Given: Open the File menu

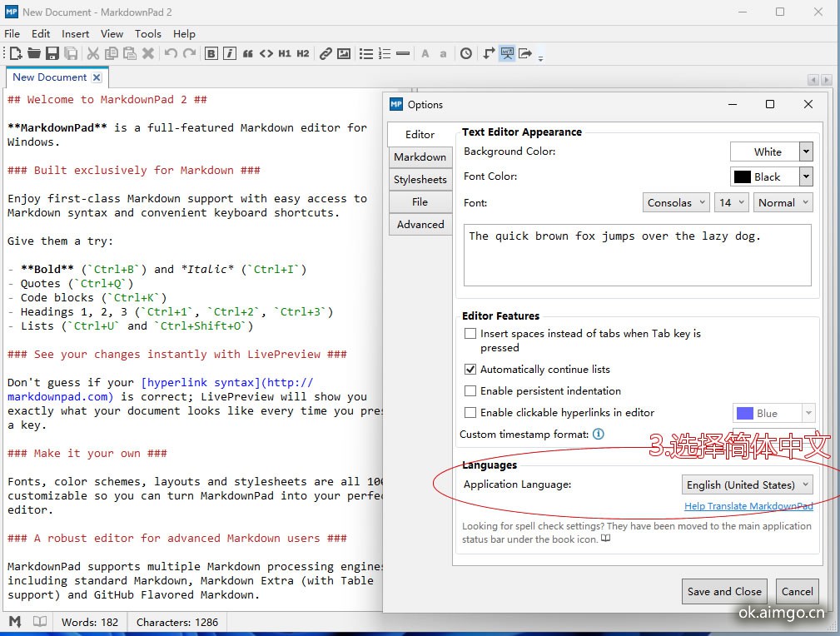Looking at the screenshot, I should [x=12, y=34].
